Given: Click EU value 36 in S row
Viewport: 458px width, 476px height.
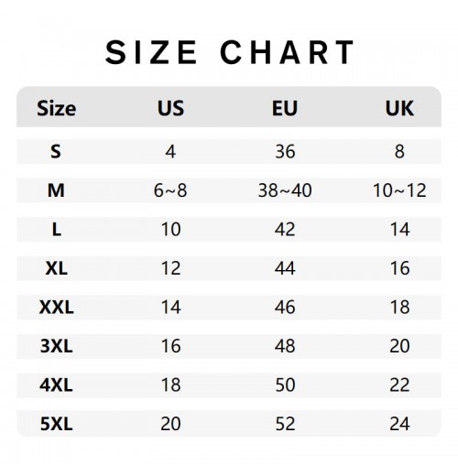Looking at the screenshot, I should [x=285, y=151].
